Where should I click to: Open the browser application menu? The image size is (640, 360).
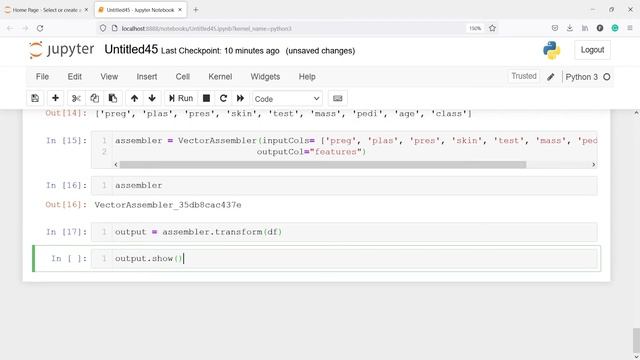pos(630,28)
